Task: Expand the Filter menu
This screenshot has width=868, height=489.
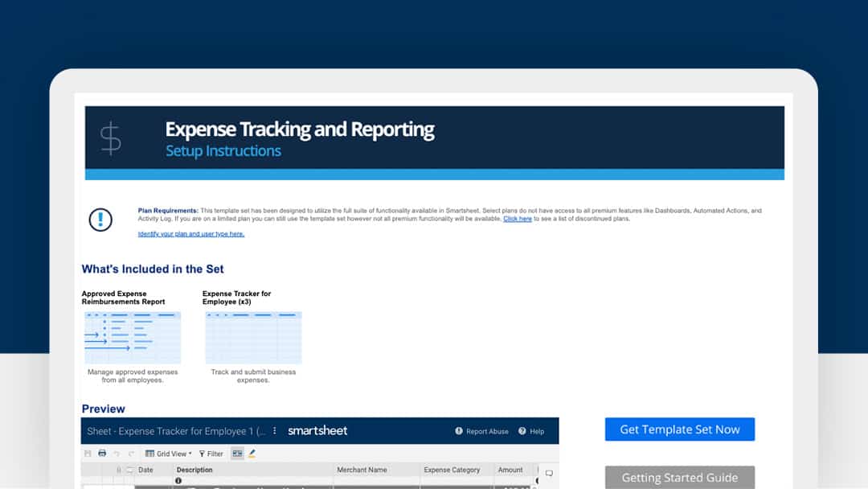Action: (x=211, y=453)
